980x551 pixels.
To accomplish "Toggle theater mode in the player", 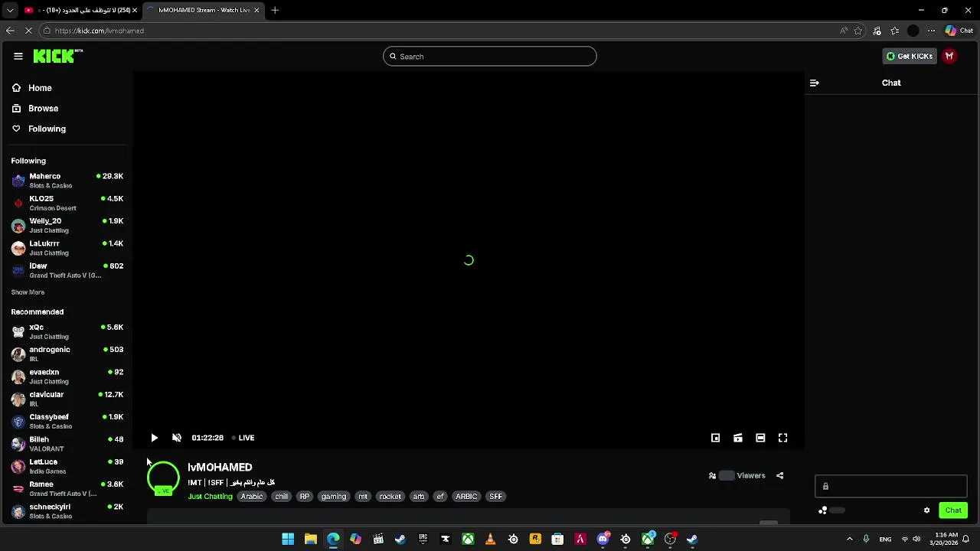I will coord(760,438).
